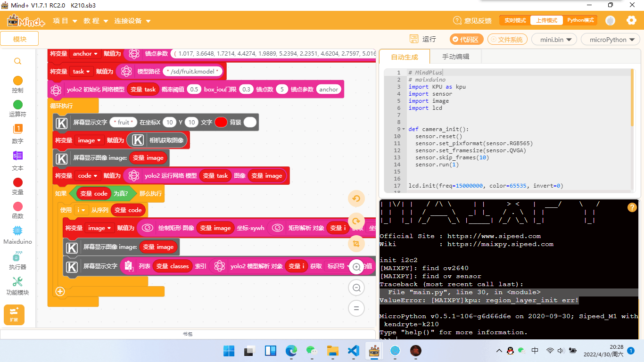Click the undo arrow on the workspace
This screenshot has width=644, height=362.
(356, 198)
